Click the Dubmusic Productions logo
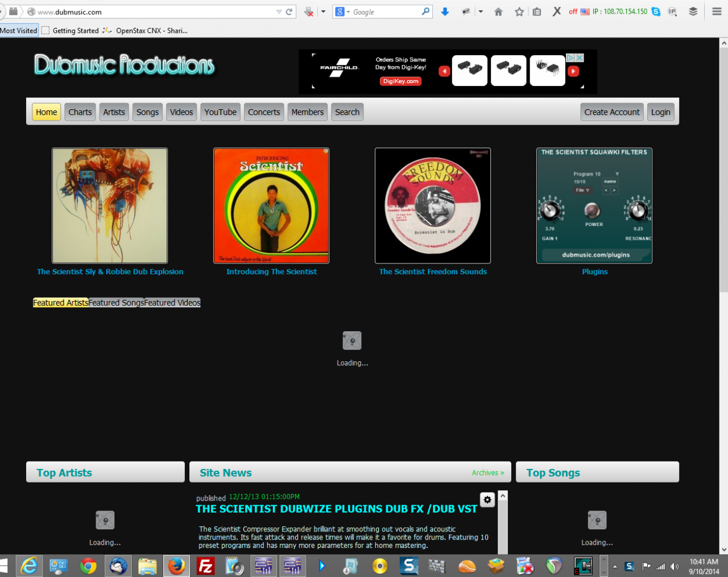This screenshot has width=728, height=577. (125, 65)
